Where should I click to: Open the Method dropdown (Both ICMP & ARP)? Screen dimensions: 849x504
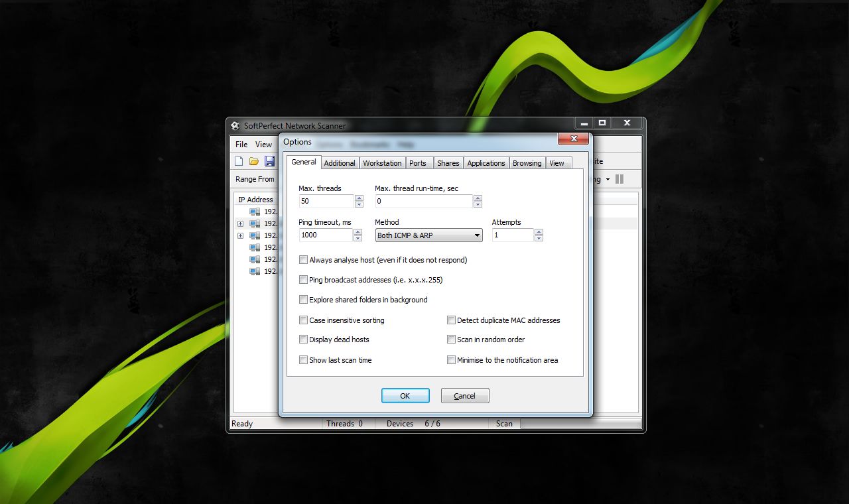click(428, 235)
